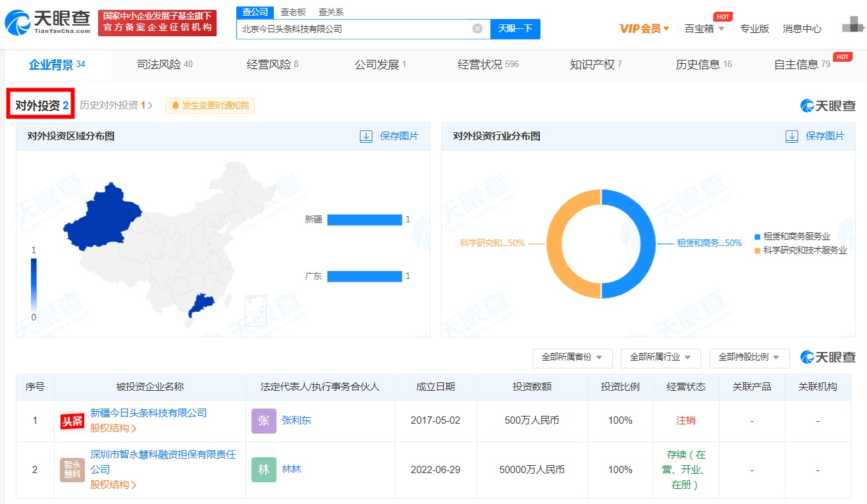The width and height of the screenshot is (867, 504).
Task: Click the TianYanCha logo
Action: pyautogui.click(x=47, y=23)
